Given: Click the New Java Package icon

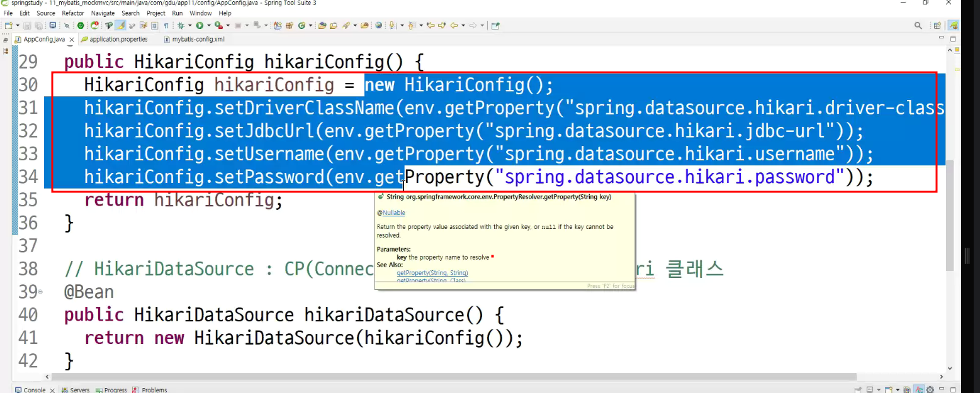Looking at the screenshot, I should (x=289, y=25).
